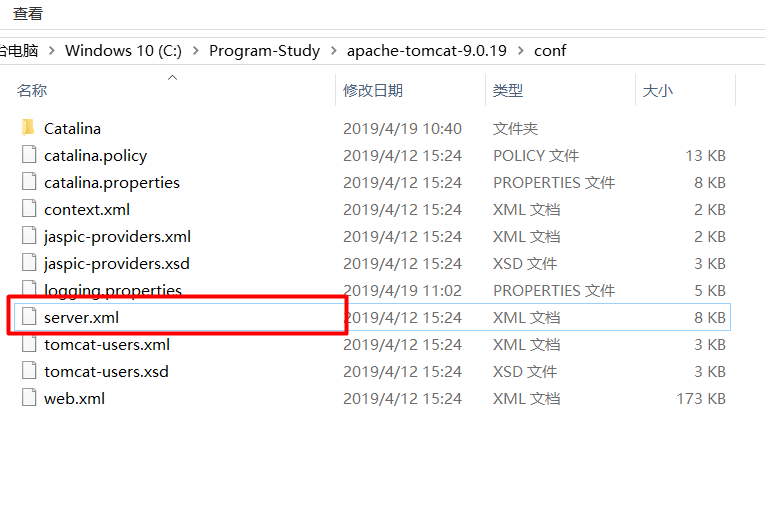765x517 pixels.
Task: Select the tomcat-users.xml file name
Action: pyautogui.click(x=107, y=345)
